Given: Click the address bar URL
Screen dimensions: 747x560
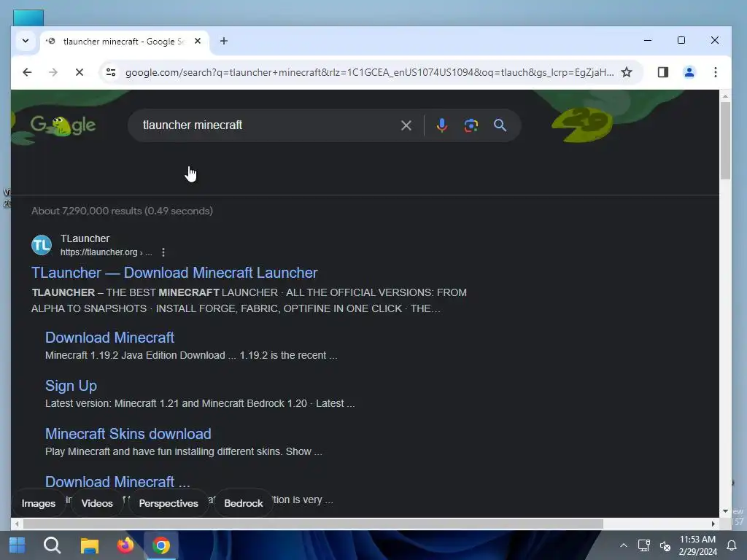Looking at the screenshot, I should pyautogui.click(x=369, y=72).
